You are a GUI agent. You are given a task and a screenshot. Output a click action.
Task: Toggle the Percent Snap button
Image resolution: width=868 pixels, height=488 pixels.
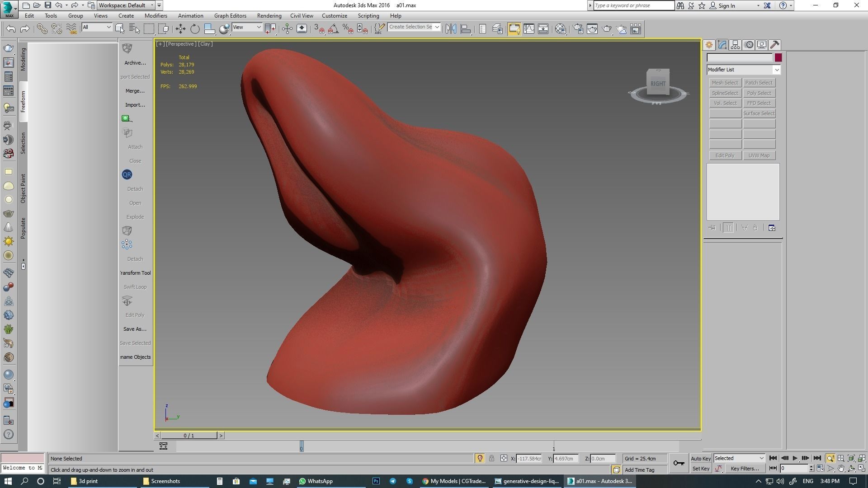pos(348,29)
